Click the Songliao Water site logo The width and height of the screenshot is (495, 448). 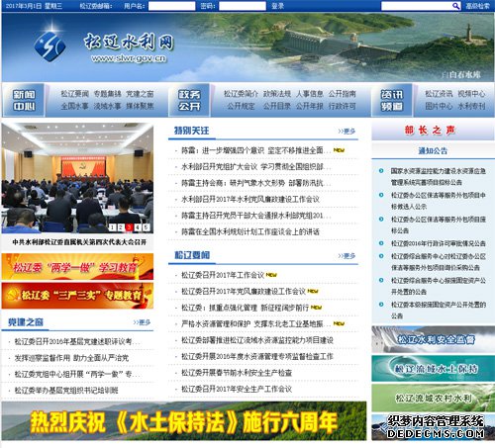[49, 45]
